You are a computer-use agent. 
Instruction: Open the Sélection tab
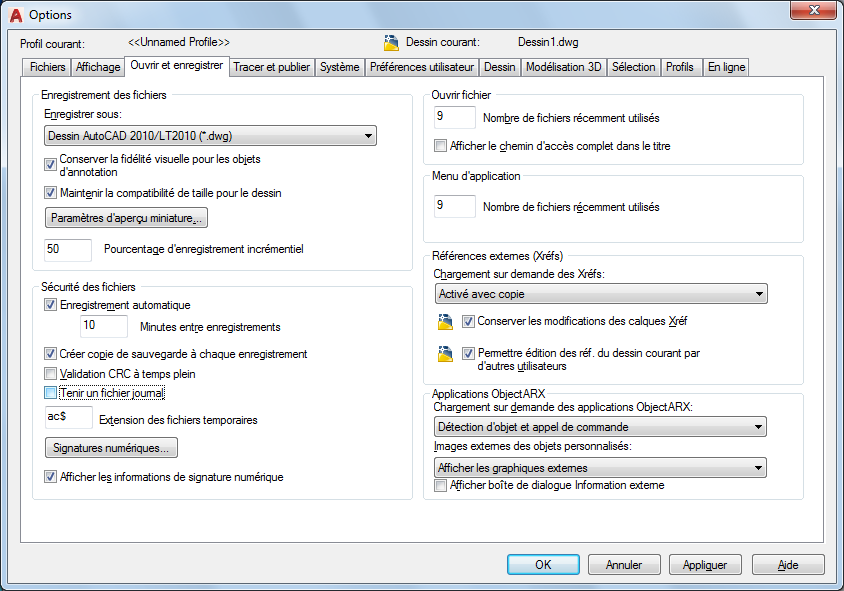click(634, 67)
